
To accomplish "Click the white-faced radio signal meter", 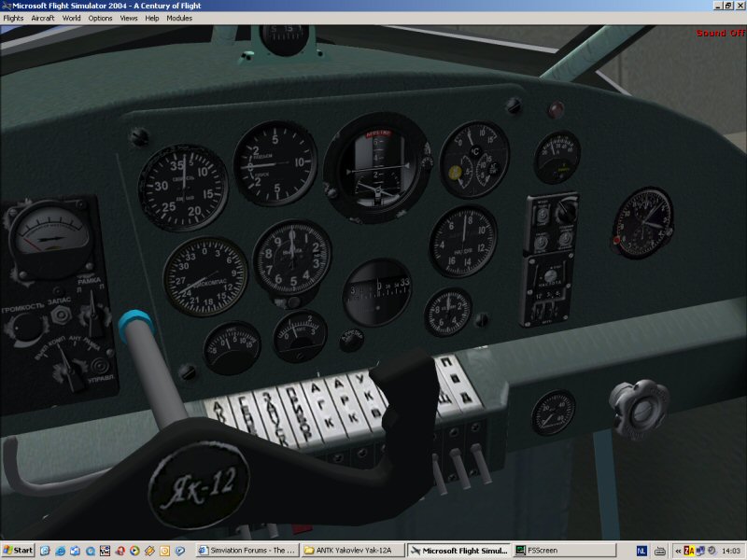I will pyautogui.click(x=49, y=237).
